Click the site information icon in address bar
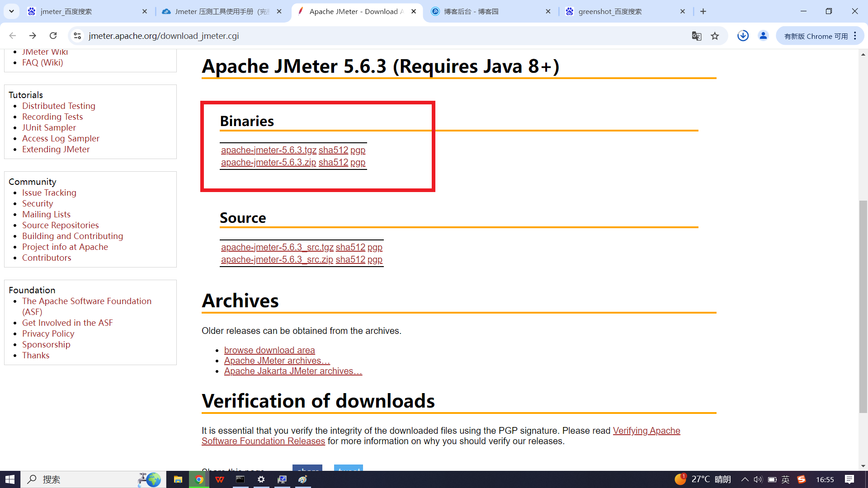The height and width of the screenshot is (488, 868). (x=78, y=36)
